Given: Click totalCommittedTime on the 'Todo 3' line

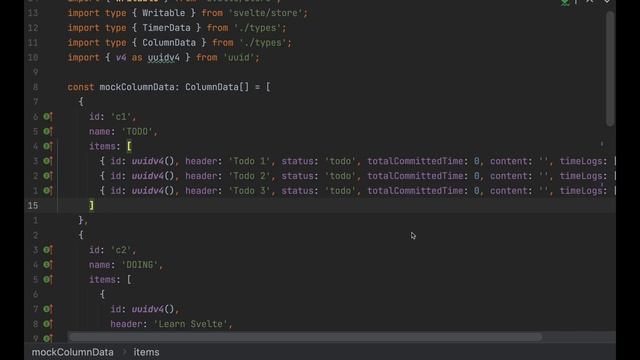Looking at the screenshot, I should (x=415, y=191).
